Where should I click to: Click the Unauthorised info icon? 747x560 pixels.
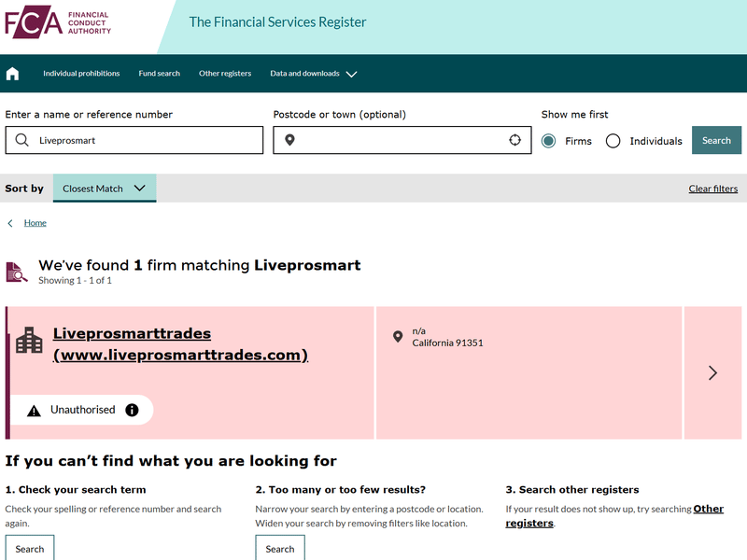[132, 410]
